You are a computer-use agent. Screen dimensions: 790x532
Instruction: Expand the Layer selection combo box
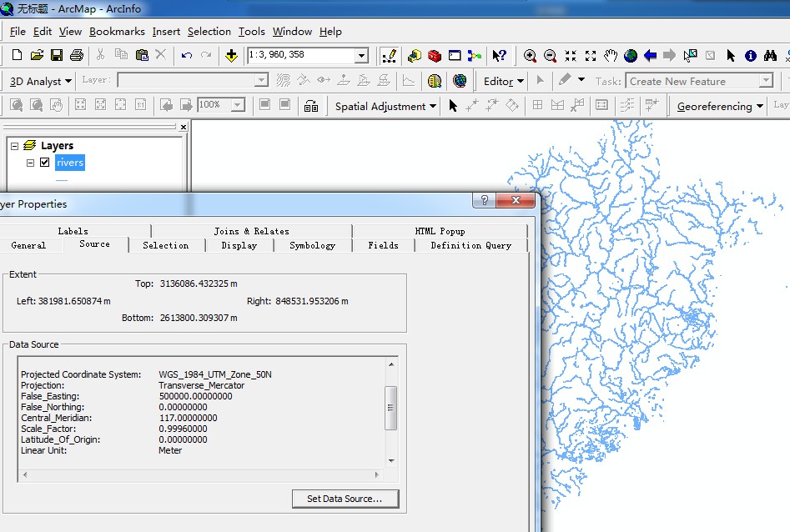tap(261, 80)
